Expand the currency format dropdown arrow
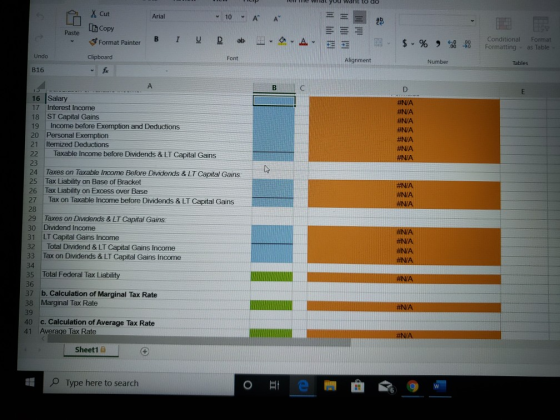 click(x=412, y=44)
